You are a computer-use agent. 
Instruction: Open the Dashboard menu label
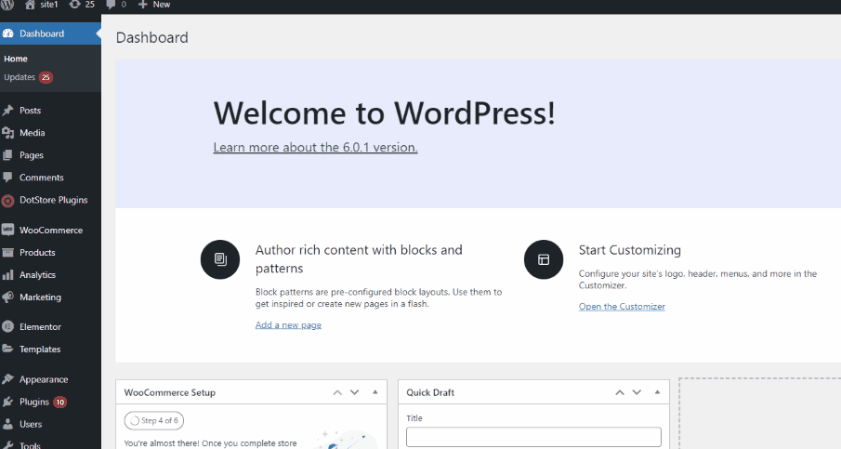pos(42,33)
